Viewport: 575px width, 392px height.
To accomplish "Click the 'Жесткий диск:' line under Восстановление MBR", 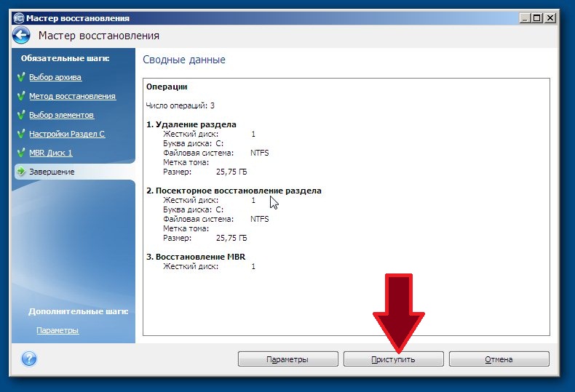I will tap(209, 266).
